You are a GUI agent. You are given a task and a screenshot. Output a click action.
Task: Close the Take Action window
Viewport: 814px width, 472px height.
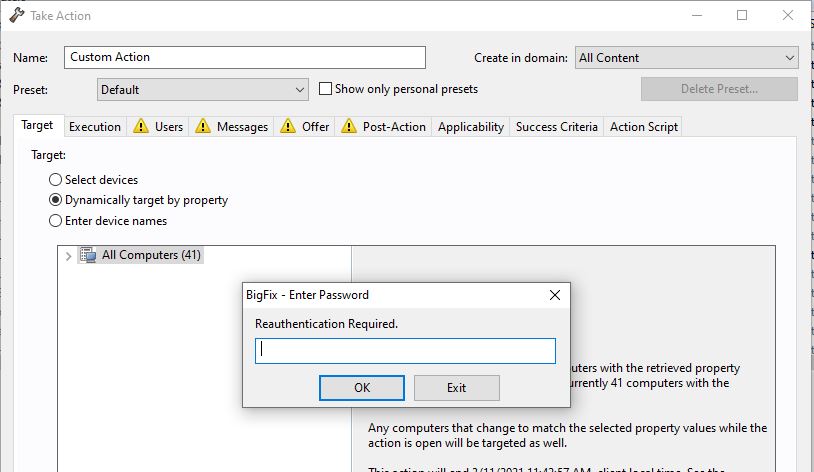[788, 15]
